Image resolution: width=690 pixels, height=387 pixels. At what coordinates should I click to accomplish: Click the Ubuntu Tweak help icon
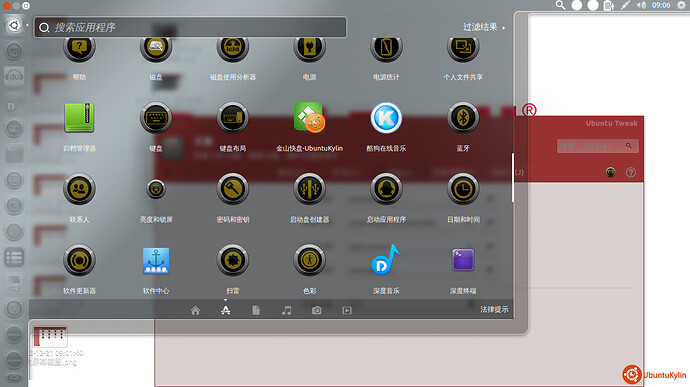coord(631,172)
